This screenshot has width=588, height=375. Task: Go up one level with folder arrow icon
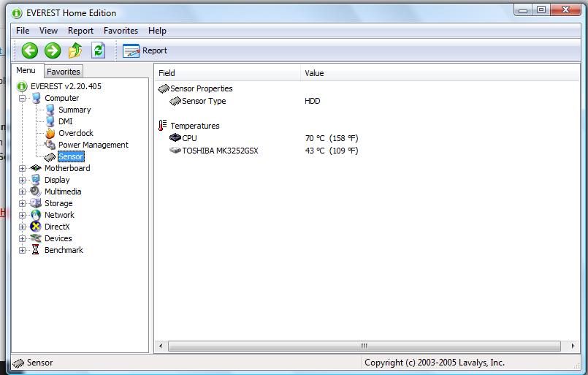tap(75, 50)
